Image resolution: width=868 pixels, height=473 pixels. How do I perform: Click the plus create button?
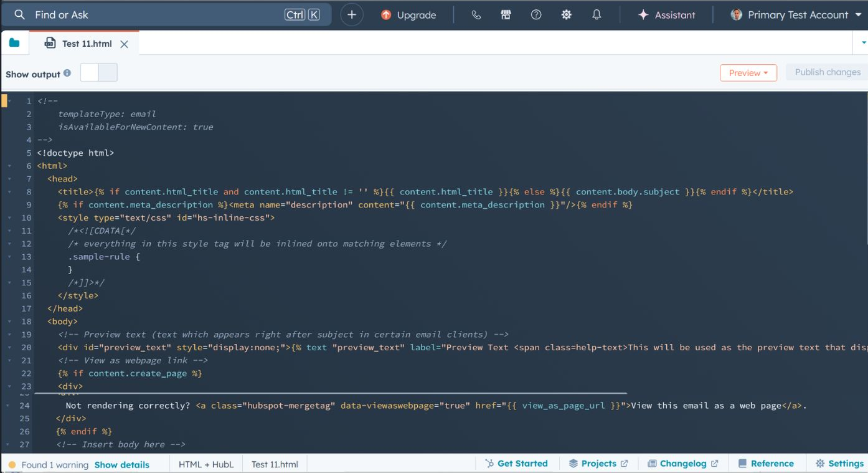pos(352,15)
